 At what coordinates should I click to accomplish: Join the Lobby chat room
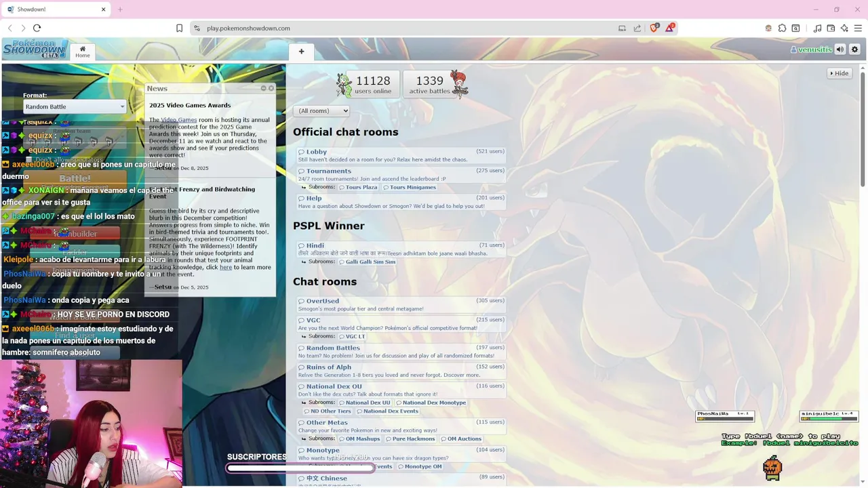click(401, 155)
